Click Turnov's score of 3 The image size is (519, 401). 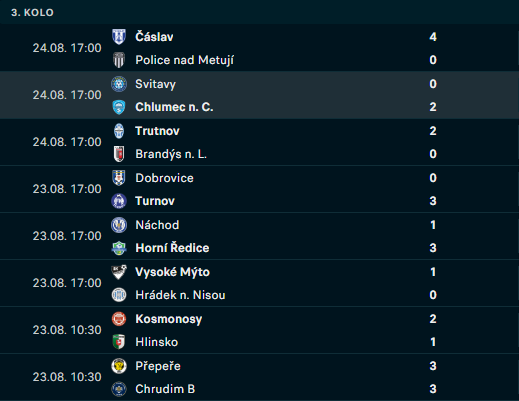click(433, 201)
